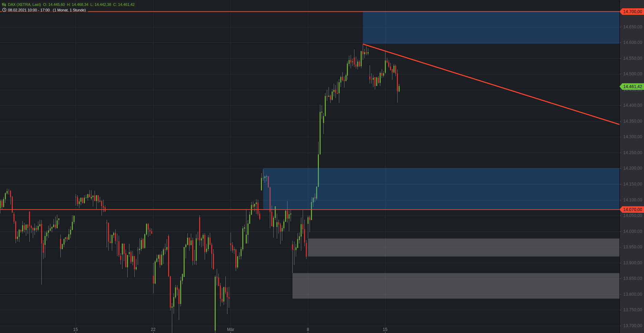The width and height of the screenshot is (644, 333).
Task: Select the DAX (XETRA, Last) instrument label
Action: coord(24,4)
